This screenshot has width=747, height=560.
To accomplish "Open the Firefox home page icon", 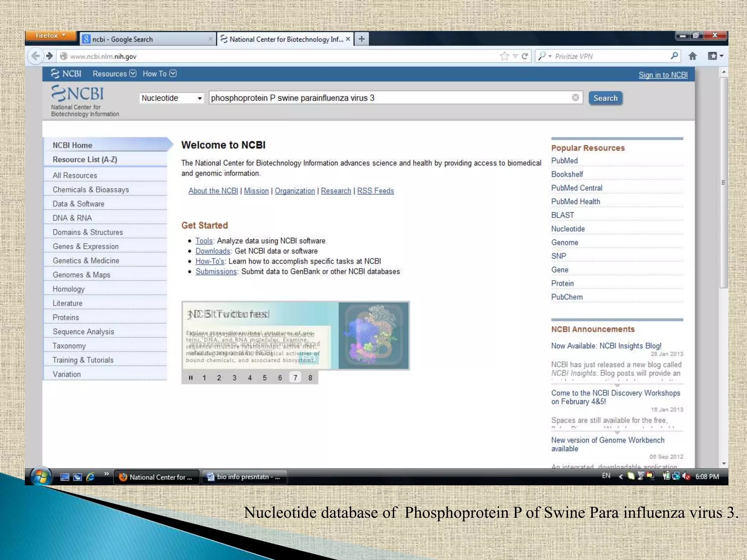I will pos(692,56).
